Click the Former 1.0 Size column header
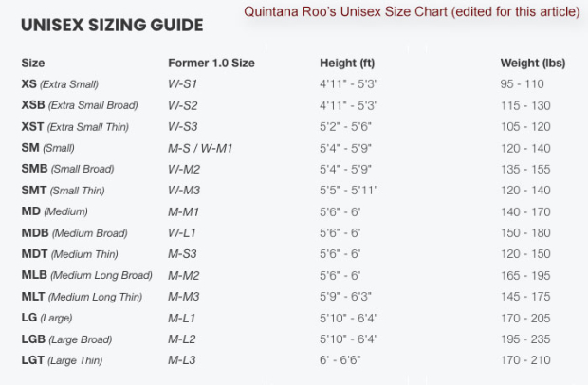The width and height of the screenshot is (588, 385). 211,64
